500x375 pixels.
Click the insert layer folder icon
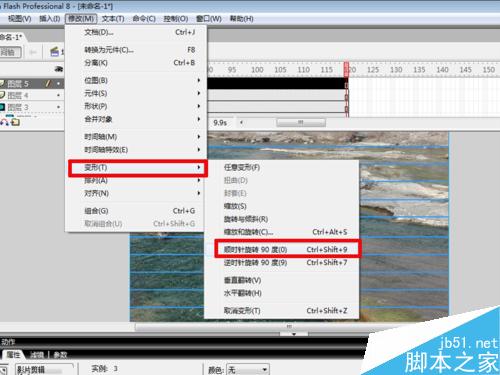coord(15,122)
